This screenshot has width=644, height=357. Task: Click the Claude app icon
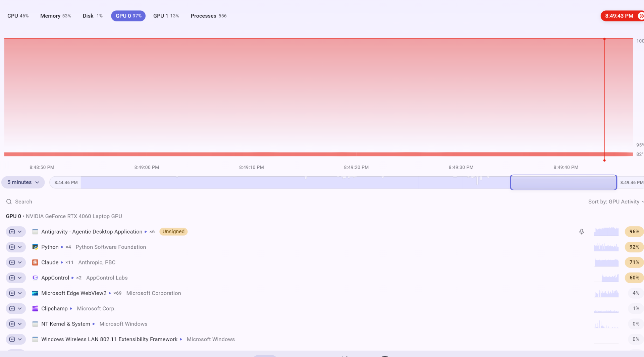pos(35,262)
